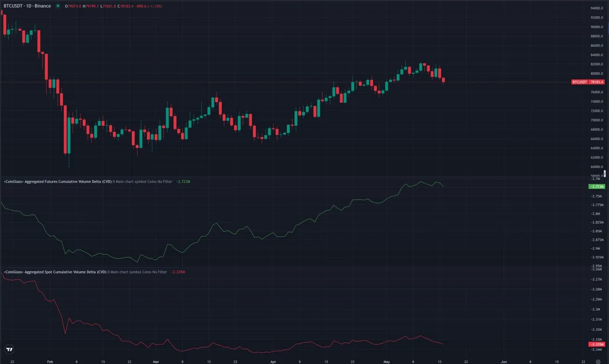The image size is (609, 364).
Task: Click the green -2.723M value in the futures CVD legend
Action: coord(184,182)
